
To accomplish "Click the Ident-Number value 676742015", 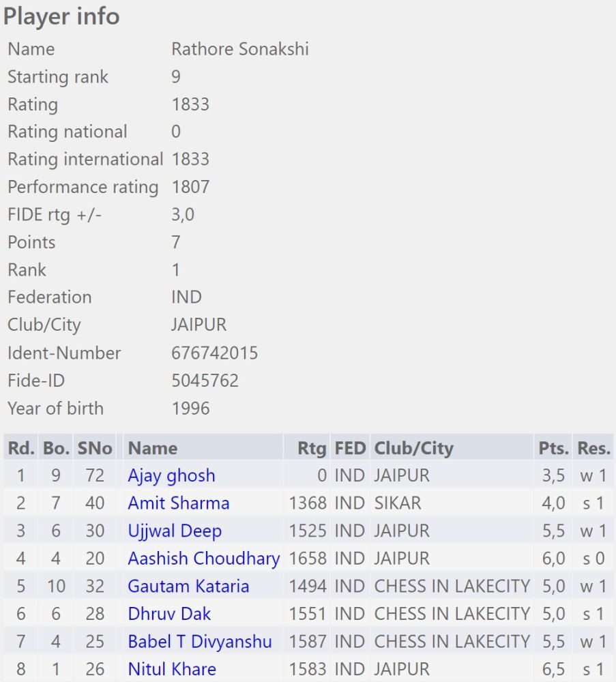I will [x=214, y=353].
